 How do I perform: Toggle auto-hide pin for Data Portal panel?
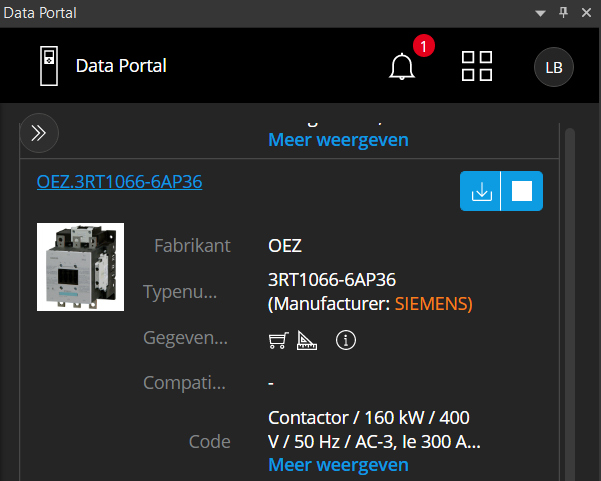562,13
